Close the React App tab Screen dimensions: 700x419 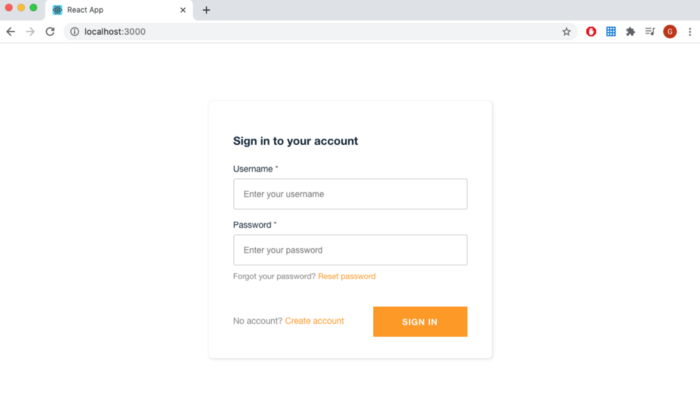tap(183, 10)
